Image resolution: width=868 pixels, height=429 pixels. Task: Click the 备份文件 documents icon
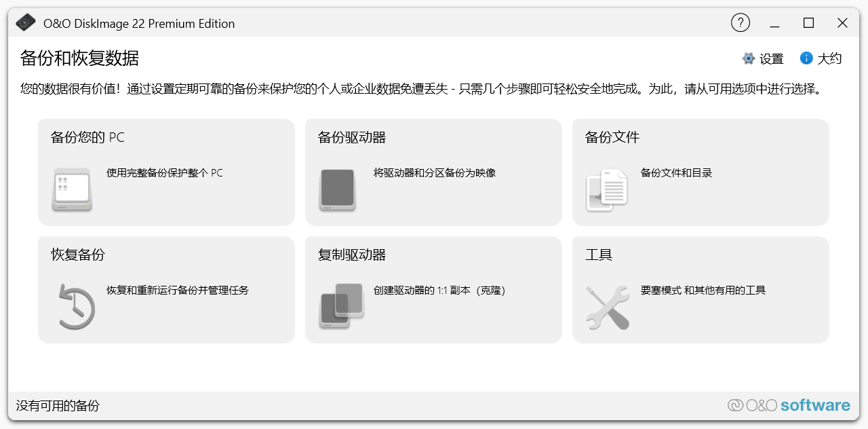pyautogui.click(x=607, y=189)
